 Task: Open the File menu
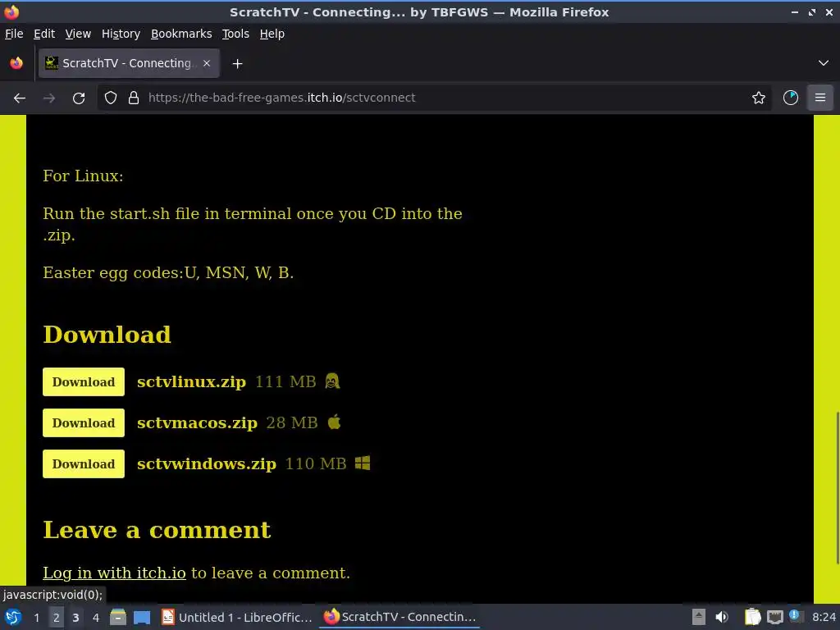[x=14, y=34]
